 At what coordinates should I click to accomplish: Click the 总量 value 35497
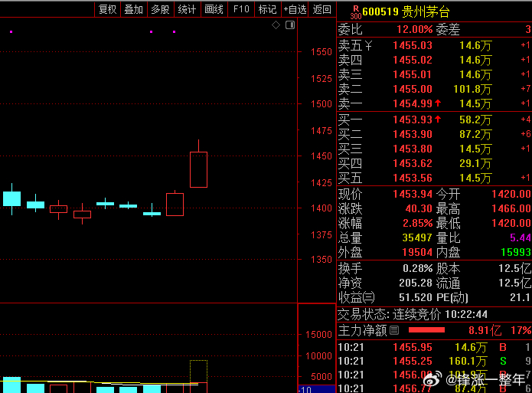coord(417,237)
